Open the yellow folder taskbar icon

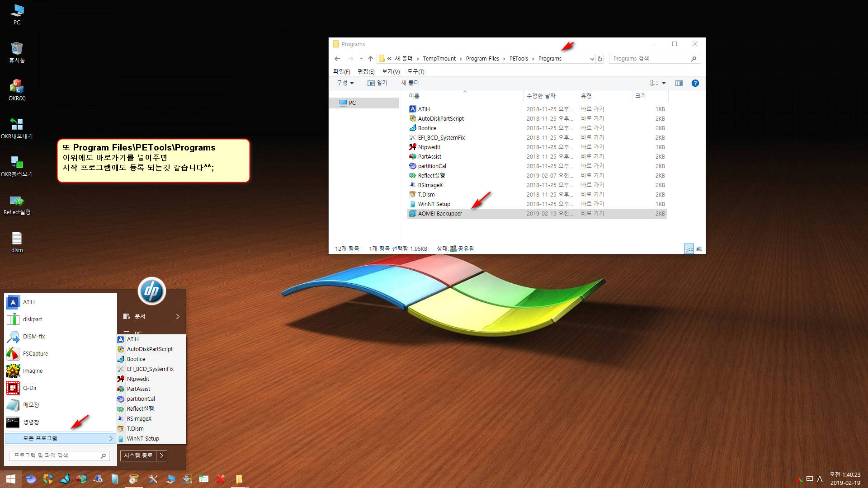(239, 479)
